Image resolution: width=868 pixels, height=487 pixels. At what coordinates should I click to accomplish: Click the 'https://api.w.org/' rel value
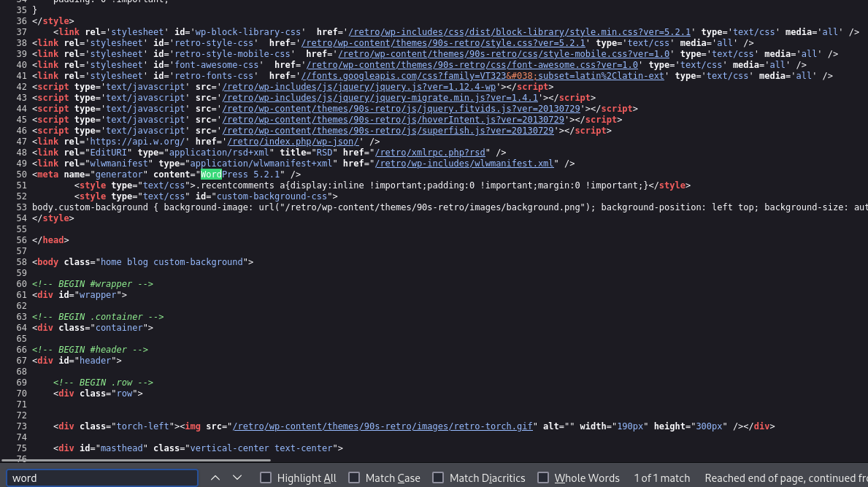pyautogui.click(x=137, y=142)
